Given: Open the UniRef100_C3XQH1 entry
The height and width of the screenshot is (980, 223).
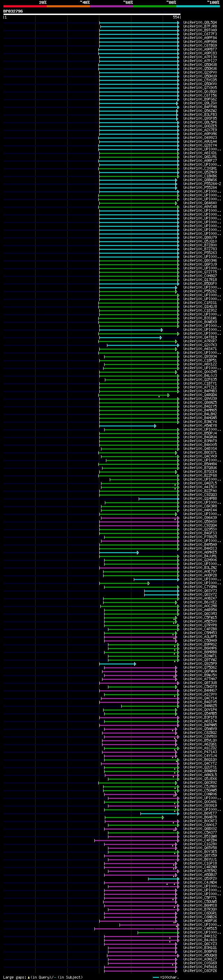Looking at the screenshot, I should (200, 168).
